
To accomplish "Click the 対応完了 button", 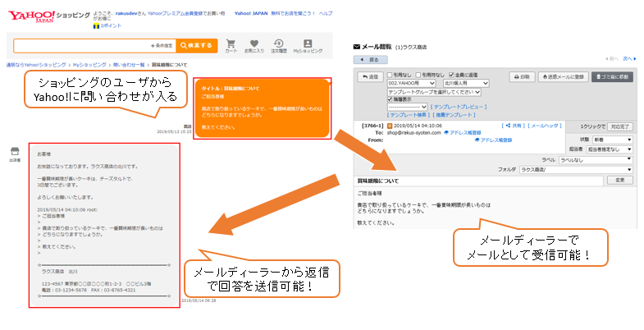I will coord(619,127).
